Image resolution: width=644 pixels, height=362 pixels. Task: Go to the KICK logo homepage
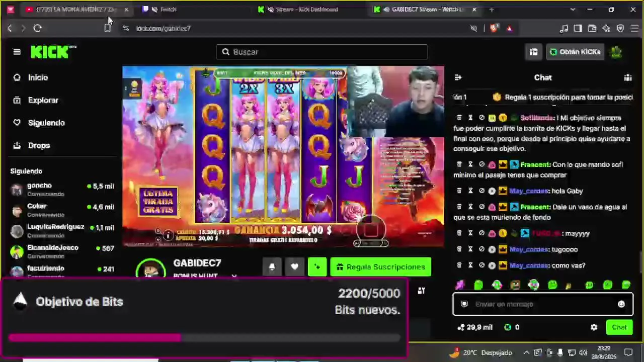pyautogui.click(x=53, y=52)
